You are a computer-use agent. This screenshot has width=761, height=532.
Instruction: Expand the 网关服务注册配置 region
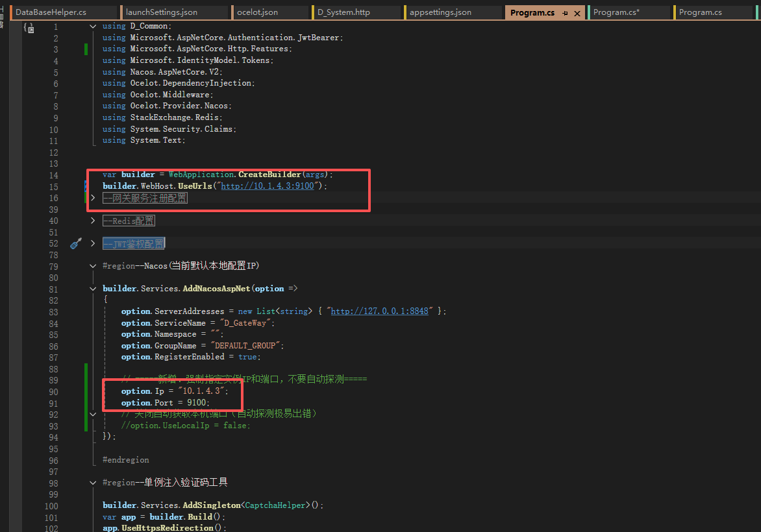[x=93, y=198]
